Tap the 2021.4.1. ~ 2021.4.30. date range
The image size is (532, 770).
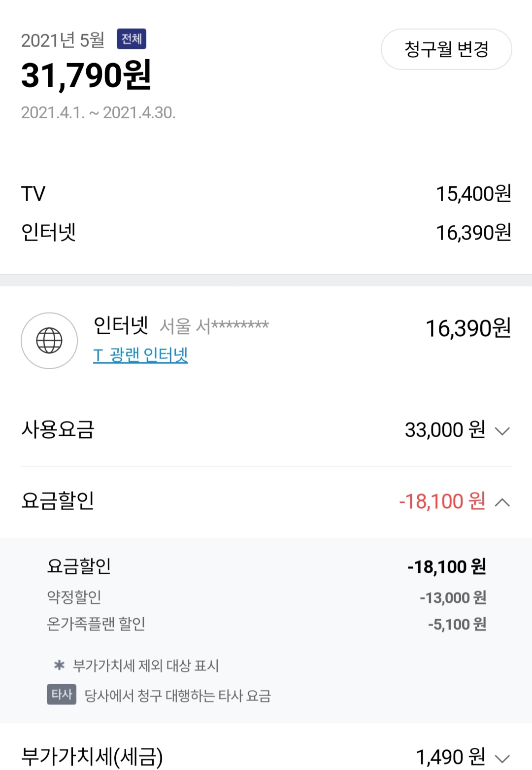coord(98,113)
